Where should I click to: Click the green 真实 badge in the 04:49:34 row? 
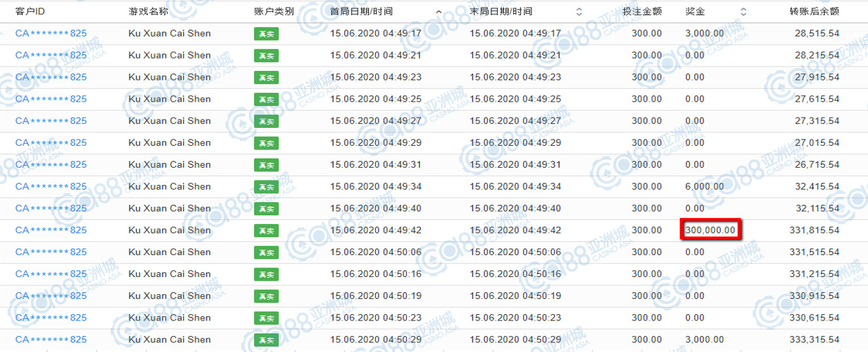266,186
